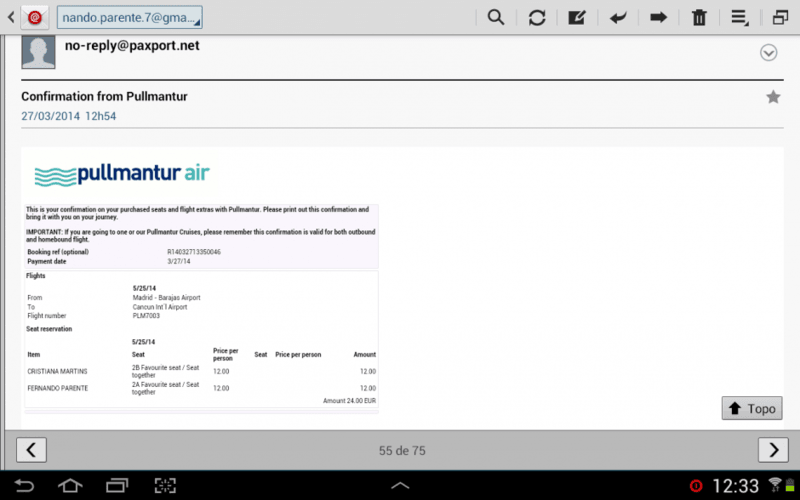Refresh the mailbox with the sync icon

coord(537,18)
